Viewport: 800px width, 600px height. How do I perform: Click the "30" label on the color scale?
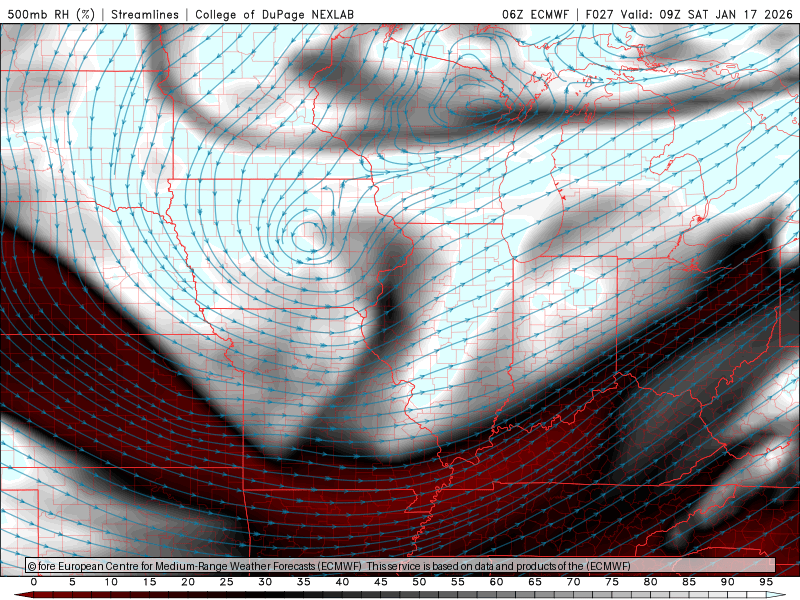(x=265, y=582)
